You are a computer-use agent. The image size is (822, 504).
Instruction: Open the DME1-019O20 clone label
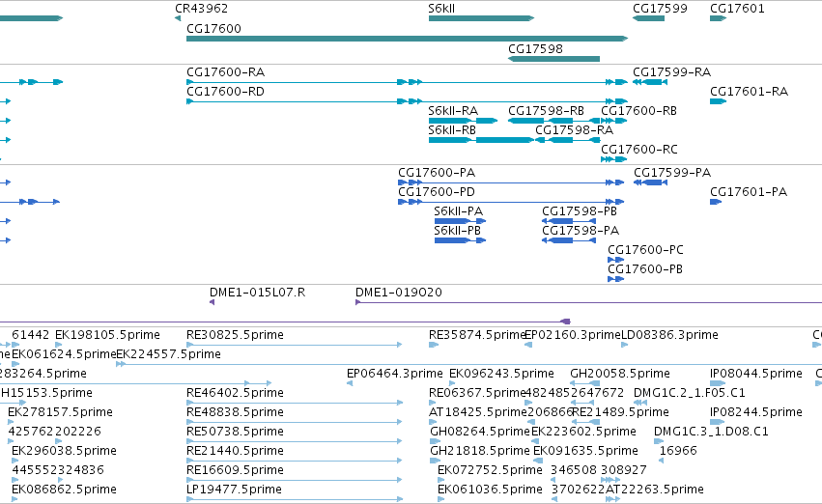(x=398, y=293)
